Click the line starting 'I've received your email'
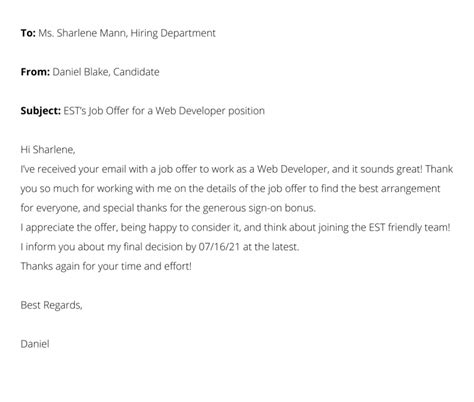Viewport: 474px width, 402px height. pos(237,169)
